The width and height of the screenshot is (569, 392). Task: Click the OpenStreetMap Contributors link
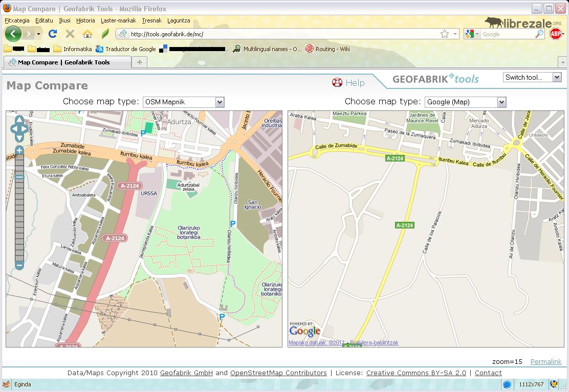pos(278,373)
